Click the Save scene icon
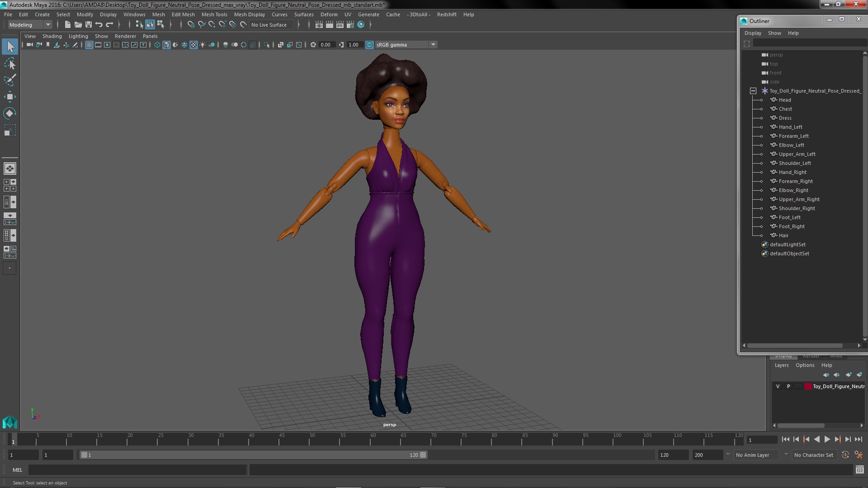The image size is (868, 488). pos(89,25)
